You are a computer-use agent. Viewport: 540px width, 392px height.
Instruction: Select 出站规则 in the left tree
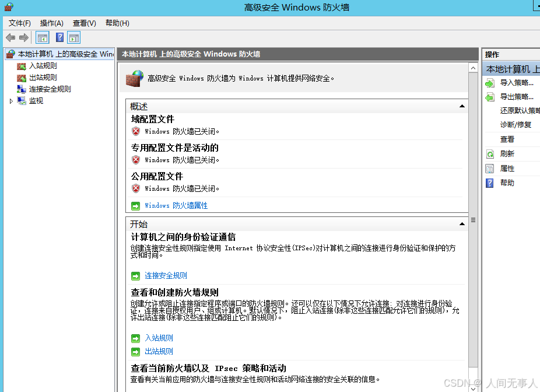coord(43,78)
